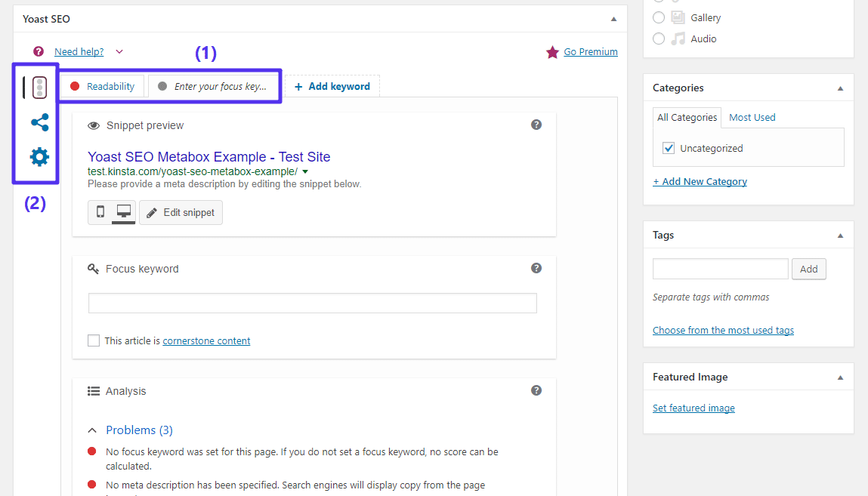
Task: Open the Analysis help icon
Action: pyautogui.click(x=536, y=390)
